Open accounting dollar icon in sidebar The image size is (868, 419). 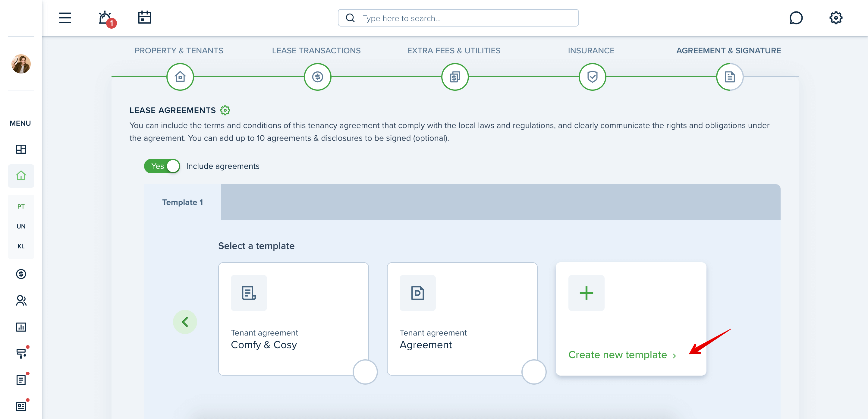point(21,274)
